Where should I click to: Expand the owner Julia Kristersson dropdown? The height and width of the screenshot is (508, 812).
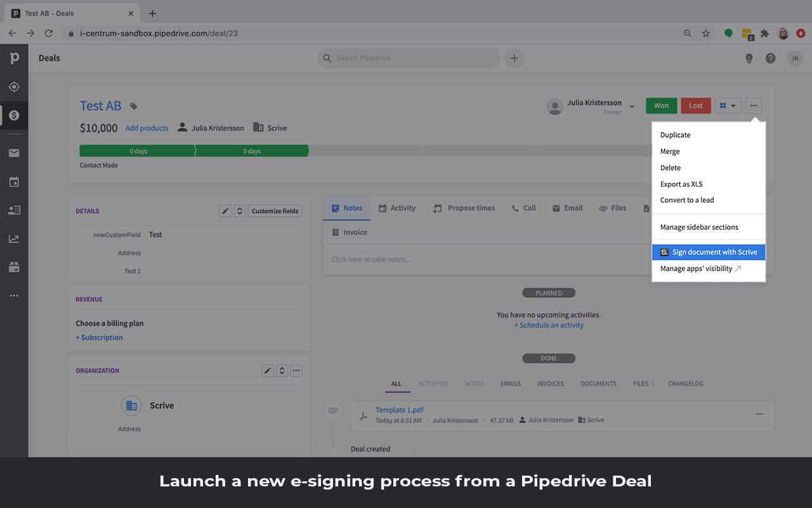(632, 107)
